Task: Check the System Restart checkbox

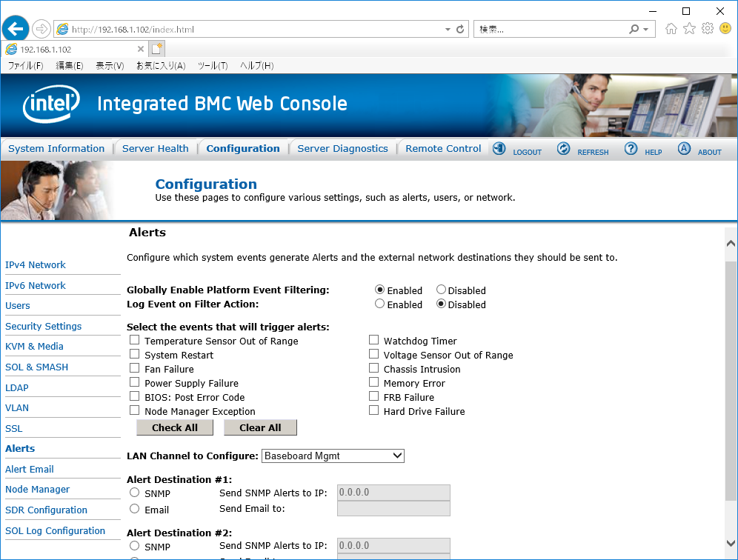Action: [x=135, y=354]
